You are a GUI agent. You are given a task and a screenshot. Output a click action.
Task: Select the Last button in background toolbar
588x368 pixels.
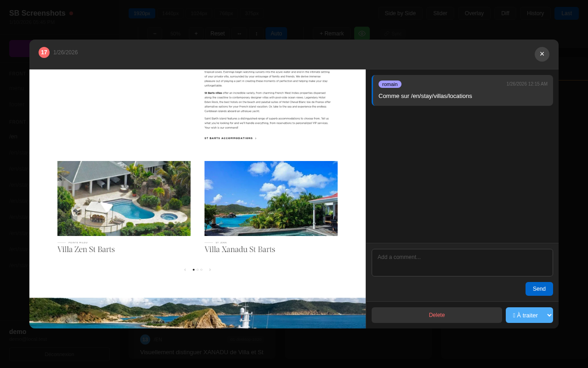pyautogui.click(x=566, y=13)
